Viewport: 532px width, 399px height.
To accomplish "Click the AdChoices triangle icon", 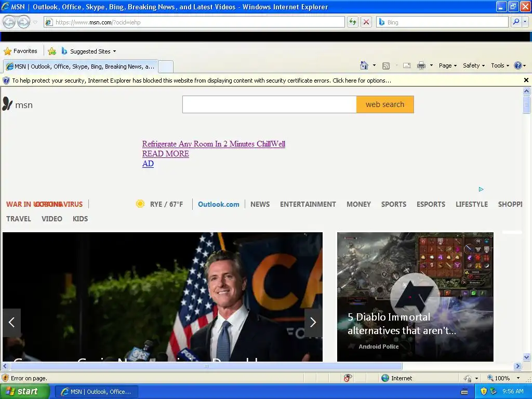I will [x=481, y=189].
